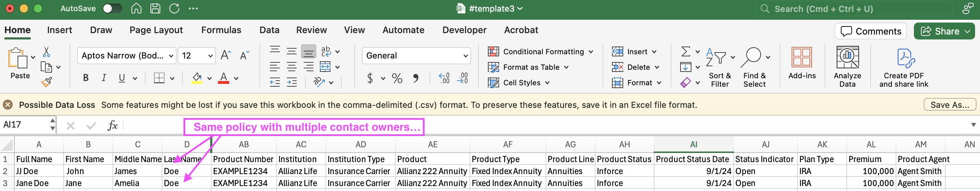This screenshot has width=980, height=191.
Task: Click the Home icon in title bar
Action: [136, 8]
